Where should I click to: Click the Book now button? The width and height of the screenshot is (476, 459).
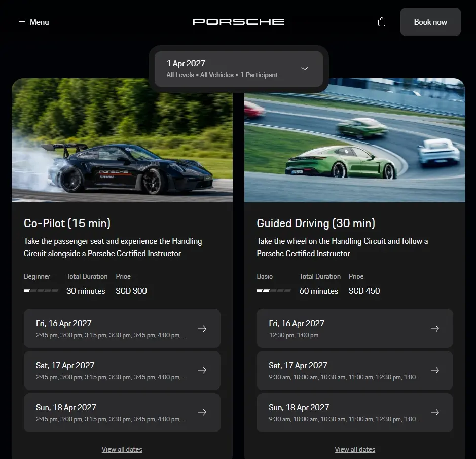click(x=430, y=22)
